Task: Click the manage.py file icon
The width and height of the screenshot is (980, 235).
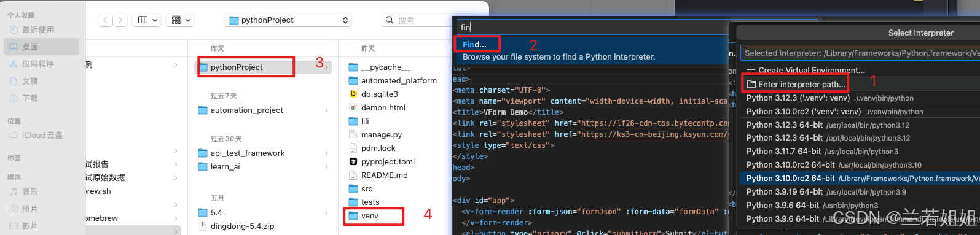Action: [353, 134]
